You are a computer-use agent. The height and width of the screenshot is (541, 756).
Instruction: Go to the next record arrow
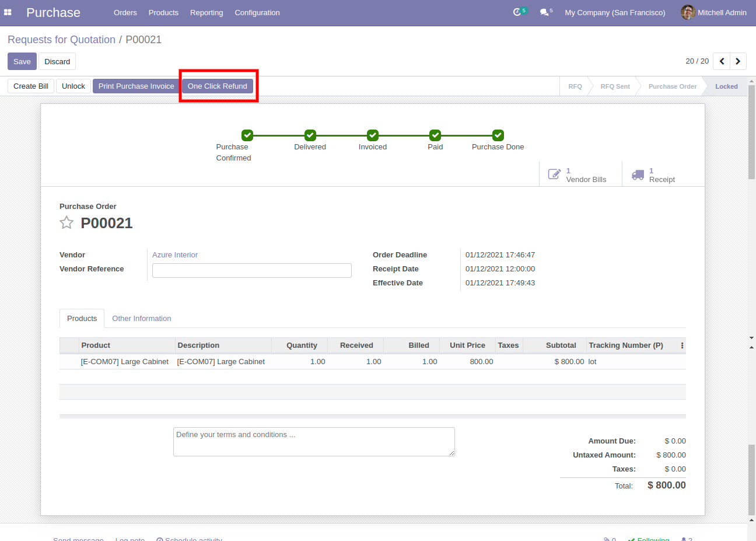[738, 61]
